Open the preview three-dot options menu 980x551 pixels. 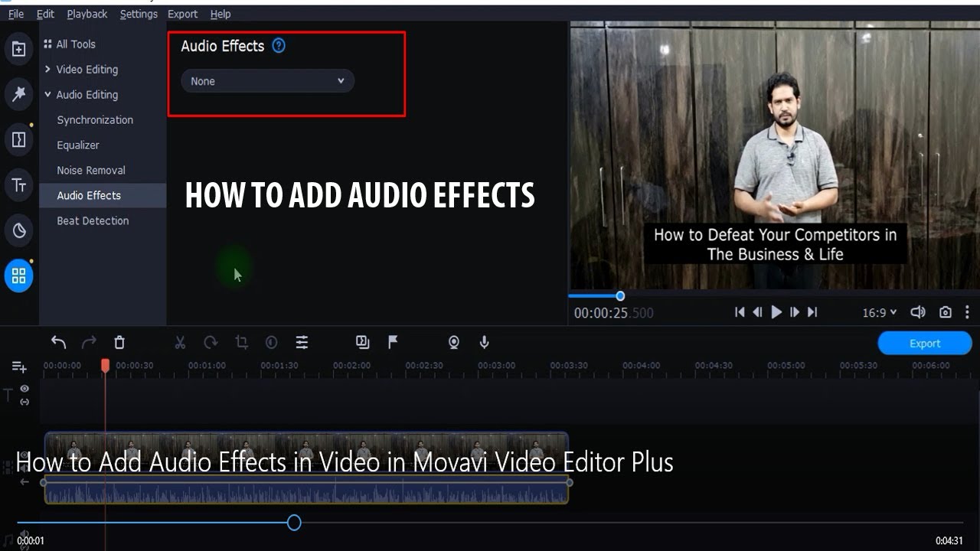tap(967, 312)
